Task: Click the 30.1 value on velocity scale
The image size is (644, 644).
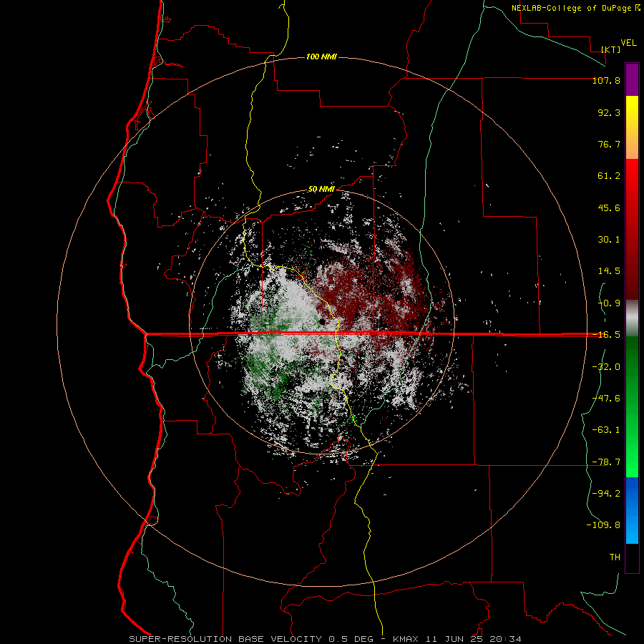Action: (x=609, y=240)
